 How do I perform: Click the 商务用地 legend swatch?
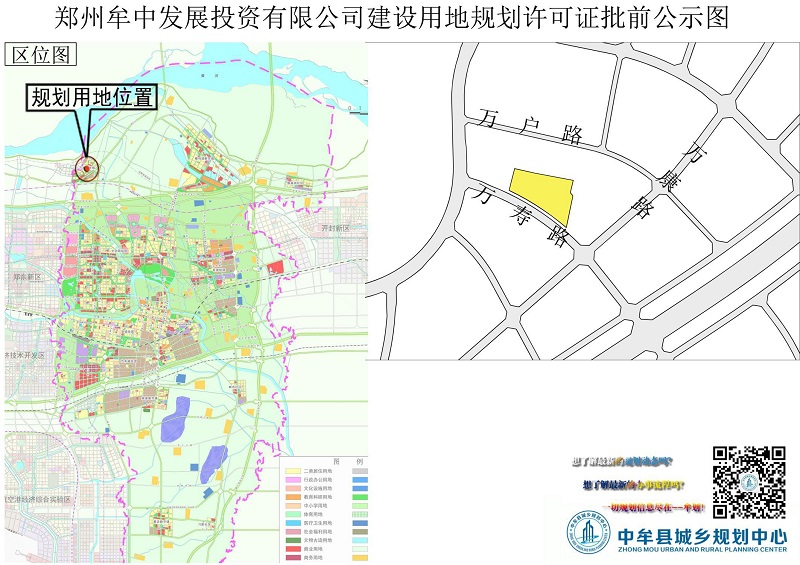coord(294,558)
